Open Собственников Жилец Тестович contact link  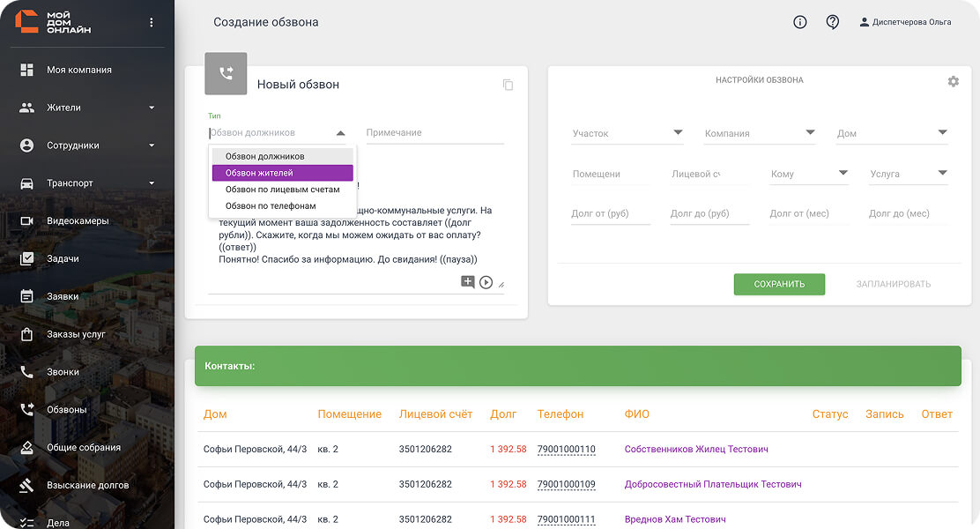click(696, 449)
